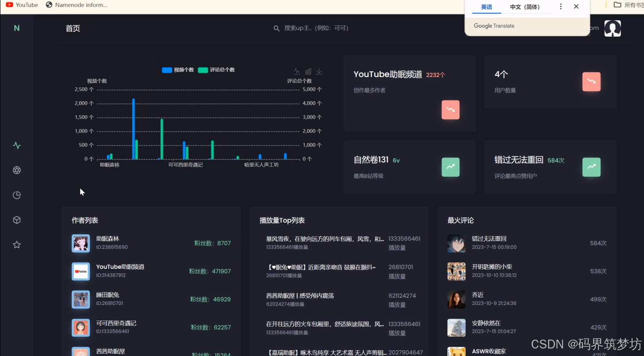Switch chart to bar view icon
Viewport: 644px width, 356px height.
coord(308,71)
